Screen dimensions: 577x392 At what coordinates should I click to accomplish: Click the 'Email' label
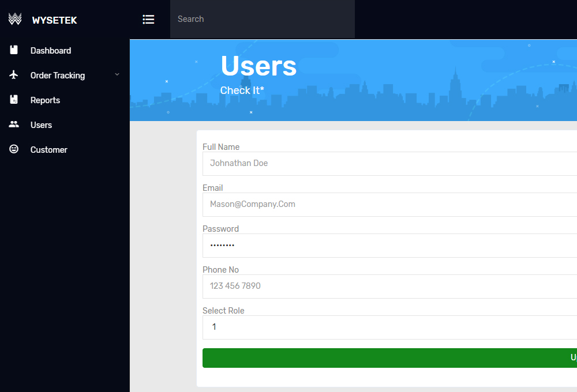pyautogui.click(x=213, y=188)
